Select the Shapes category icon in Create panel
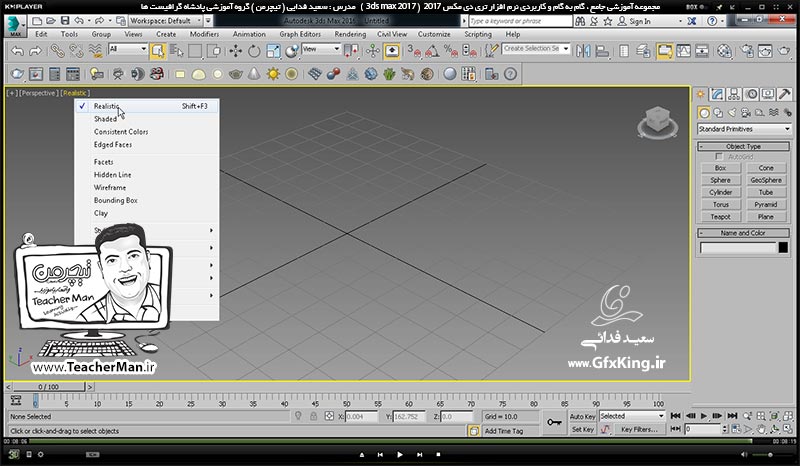This screenshot has width=800, height=466. (x=718, y=113)
